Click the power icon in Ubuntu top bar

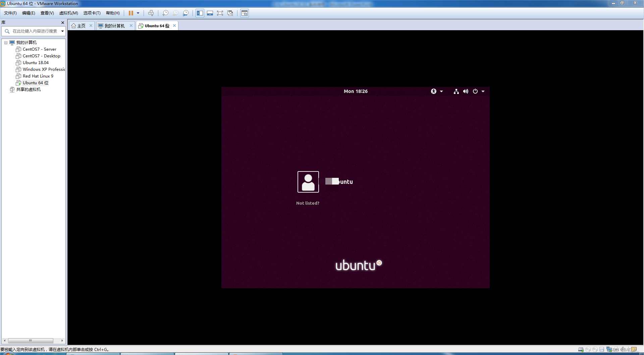(475, 91)
